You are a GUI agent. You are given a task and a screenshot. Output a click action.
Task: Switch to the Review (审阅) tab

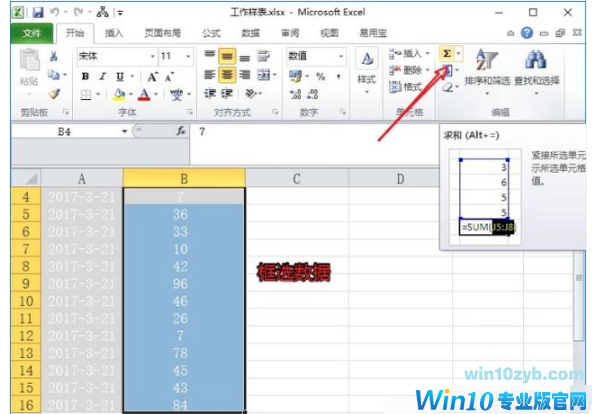[290, 33]
